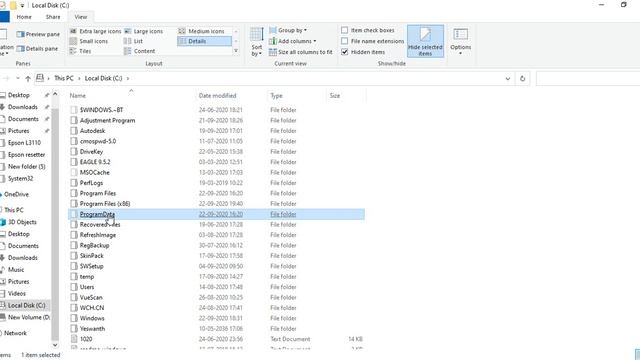Click Size all columns to fit
This screenshot has height=360, width=640.
(300, 52)
